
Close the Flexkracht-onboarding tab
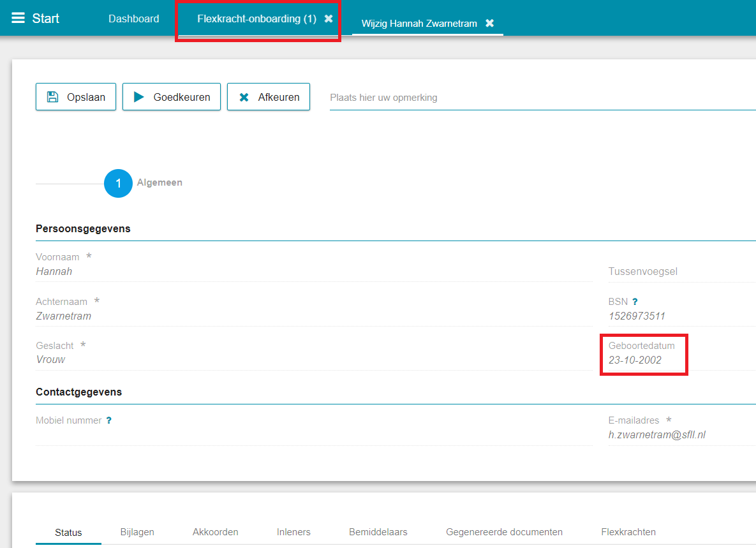pyautogui.click(x=329, y=19)
